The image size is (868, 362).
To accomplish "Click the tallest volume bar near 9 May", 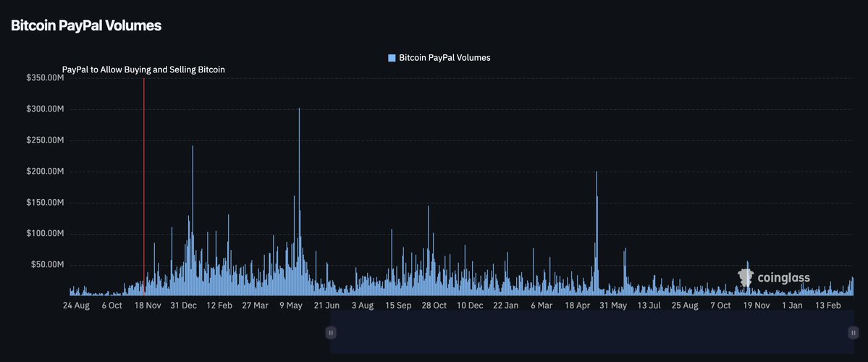I will (300, 201).
